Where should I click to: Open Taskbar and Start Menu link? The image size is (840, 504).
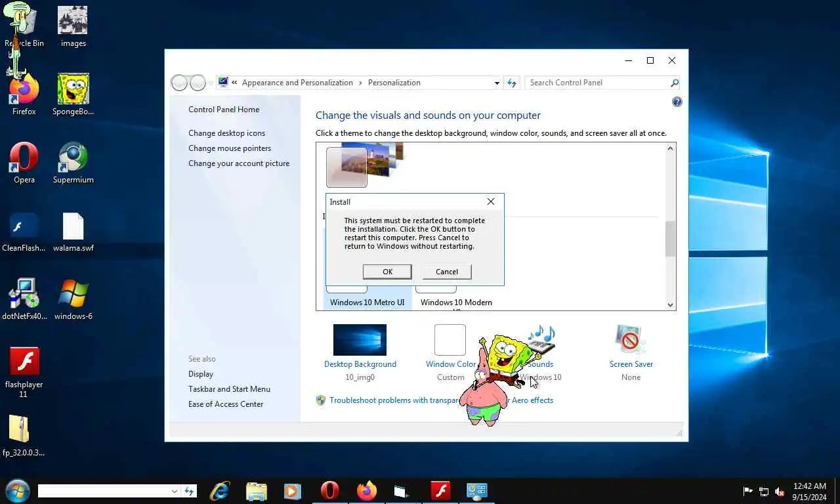tap(229, 389)
